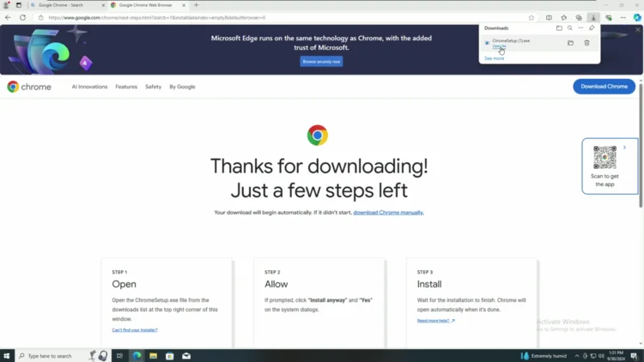Open a new tab with plus button
644x362 pixels.
[197, 5]
